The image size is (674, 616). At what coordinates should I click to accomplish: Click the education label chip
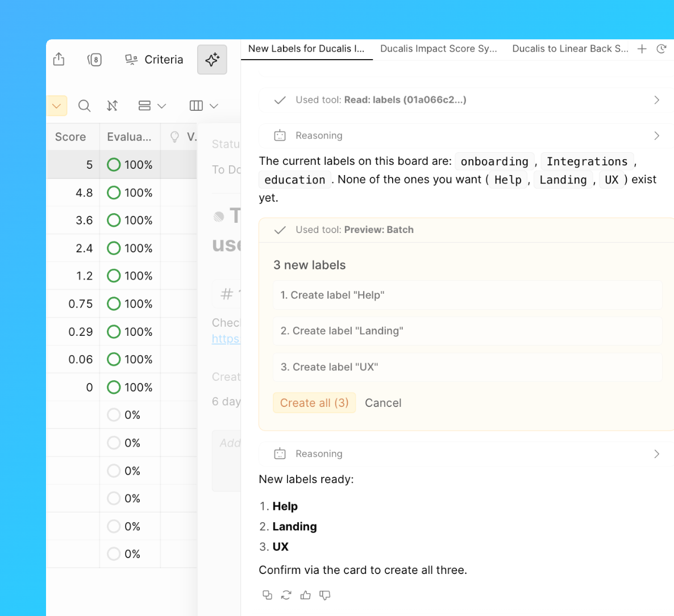[x=295, y=180]
